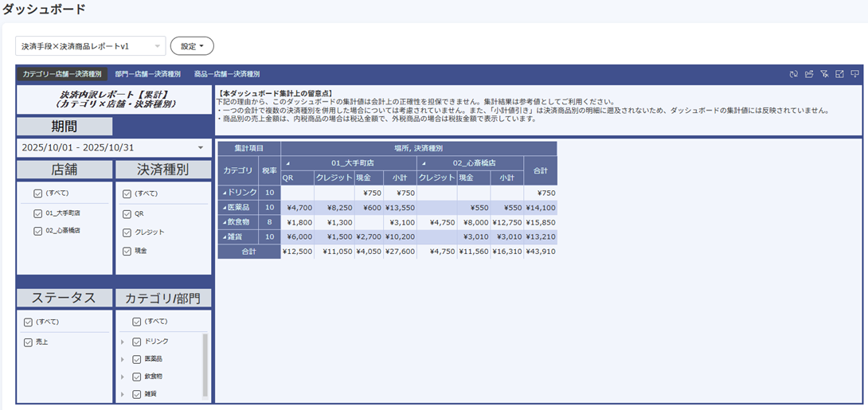Click the triangle icon beside 飲食物 row
The width and height of the screenshot is (868, 410).
[x=225, y=222]
